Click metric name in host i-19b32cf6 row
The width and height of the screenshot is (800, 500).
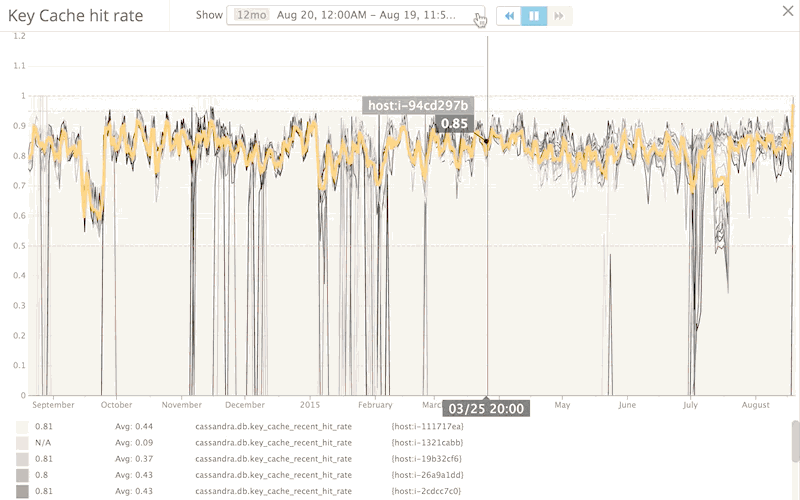[273, 459]
